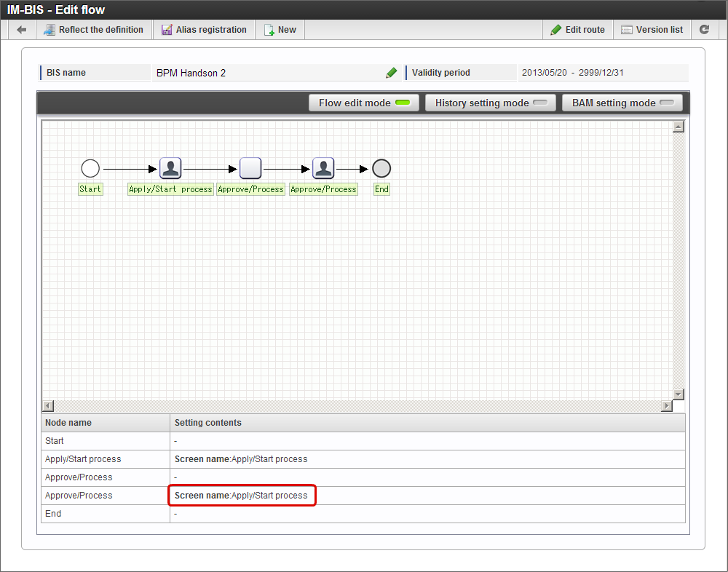Click the canvas scroll right arrow
The image size is (728, 572).
[x=667, y=406]
